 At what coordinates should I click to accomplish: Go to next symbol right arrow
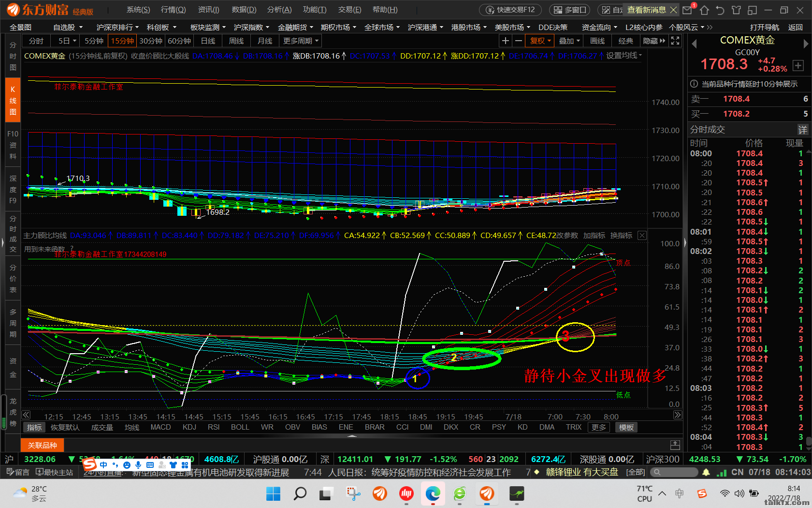806,44
